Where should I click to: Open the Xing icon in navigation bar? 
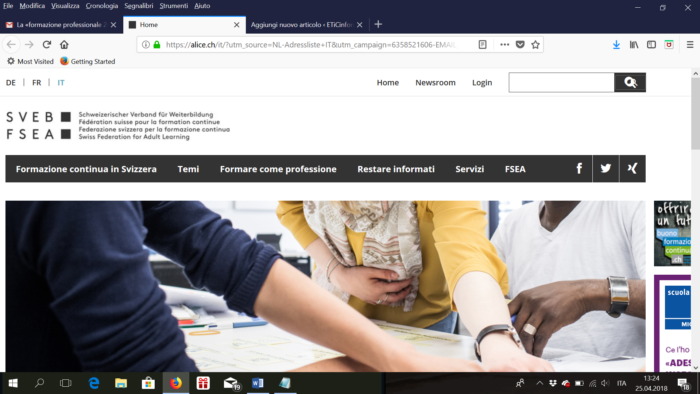click(x=632, y=169)
